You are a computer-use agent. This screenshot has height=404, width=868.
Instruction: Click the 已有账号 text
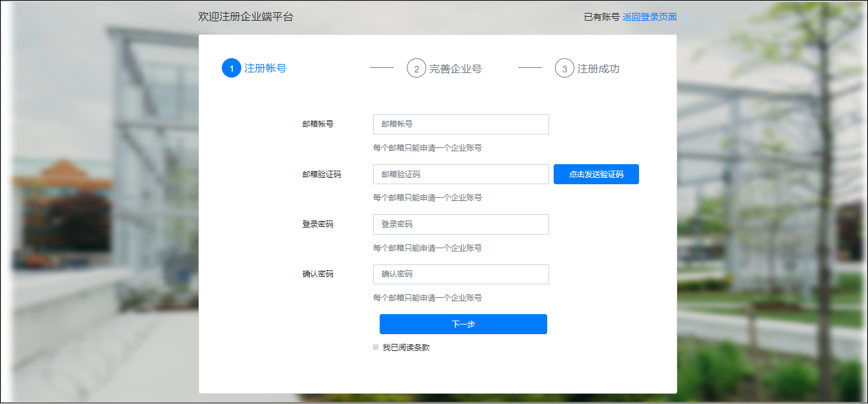pyautogui.click(x=602, y=17)
